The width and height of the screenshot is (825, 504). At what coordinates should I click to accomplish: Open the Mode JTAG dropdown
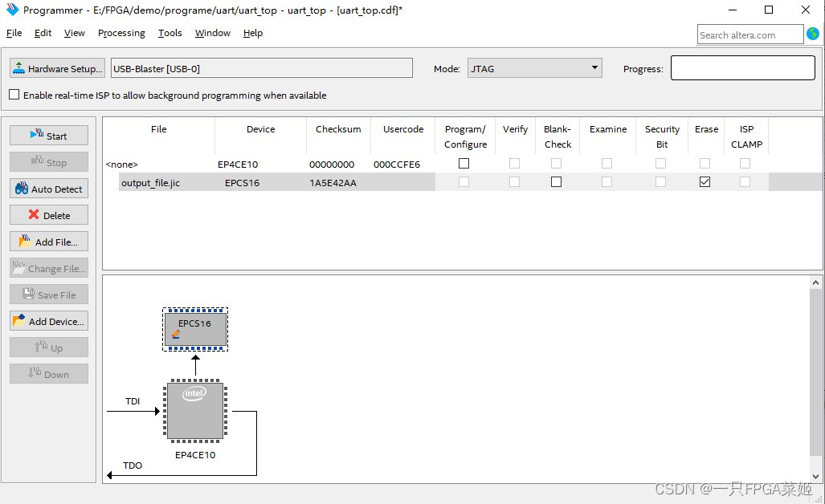(534, 68)
